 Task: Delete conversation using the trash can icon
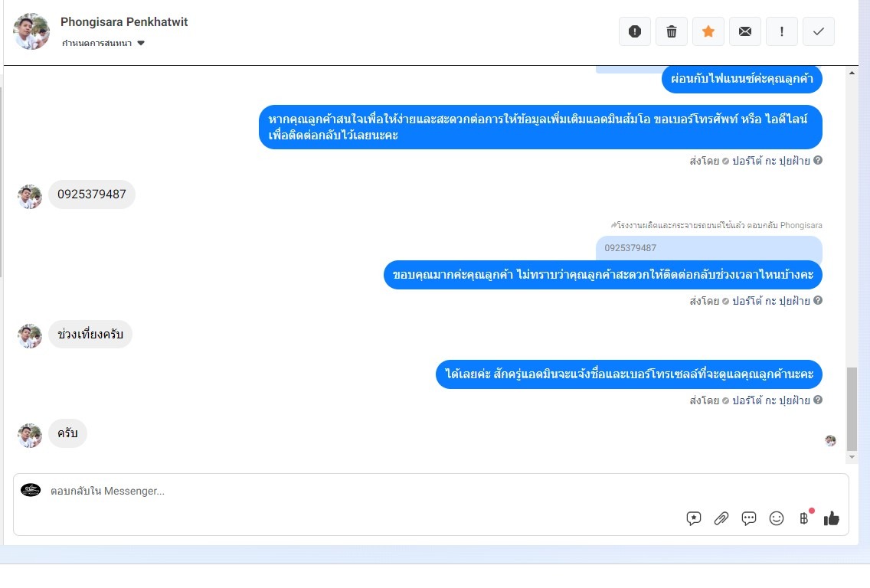[672, 31]
